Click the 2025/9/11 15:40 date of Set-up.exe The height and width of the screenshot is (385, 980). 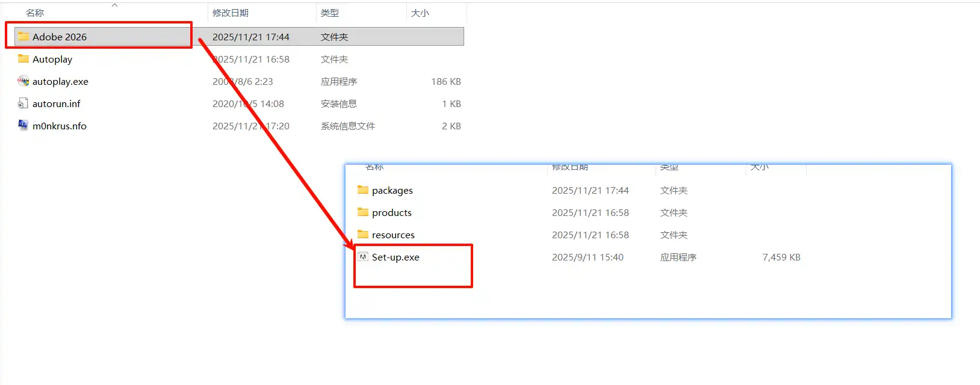click(588, 257)
